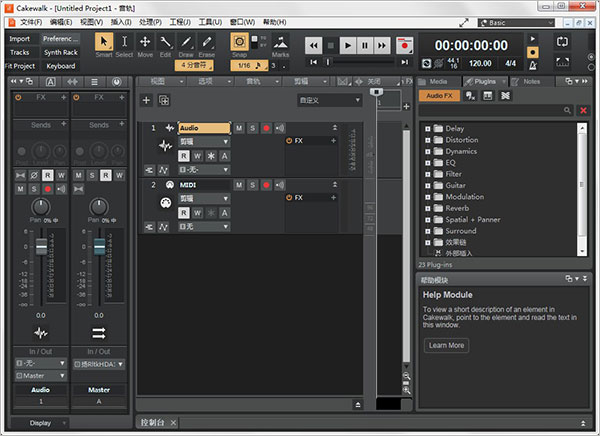The height and width of the screenshot is (436, 600).
Task: Click the Master channel volume fader
Action: tap(99, 247)
